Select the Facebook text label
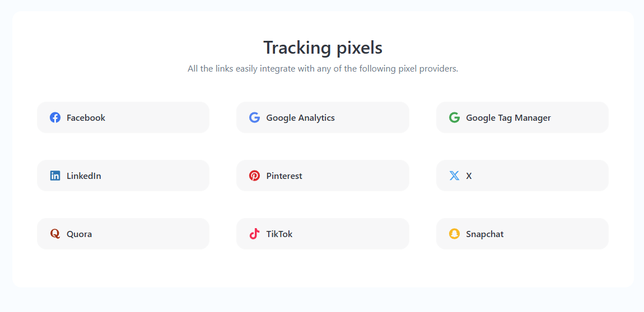This screenshot has width=644, height=312. tap(86, 117)
